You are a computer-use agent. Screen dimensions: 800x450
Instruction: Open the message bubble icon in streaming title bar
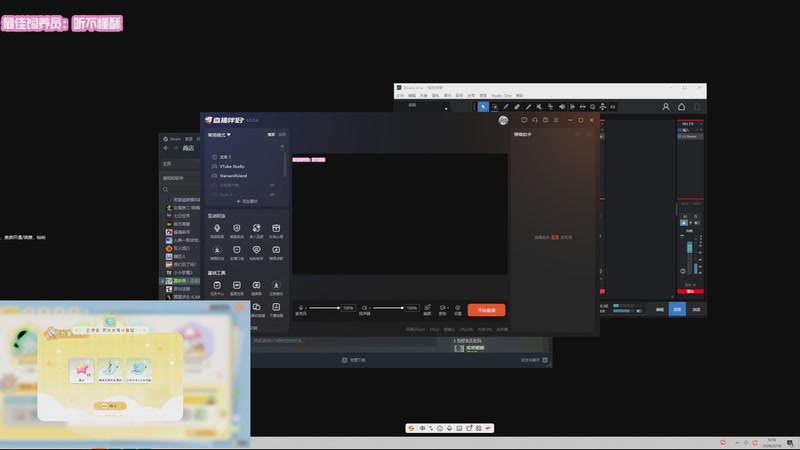tap(524, 120)
